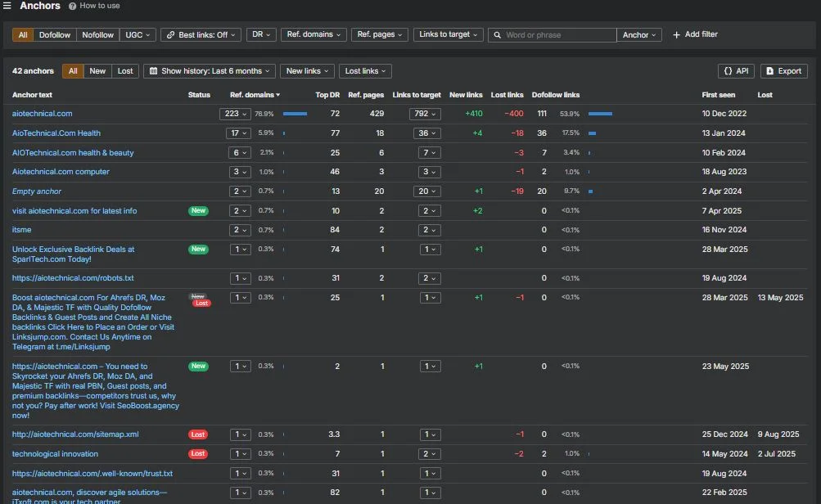The height and width of the screenshot is (504, 821).
Task: Expand the 223 ref. domains dropdown
Action: point(235,114)
